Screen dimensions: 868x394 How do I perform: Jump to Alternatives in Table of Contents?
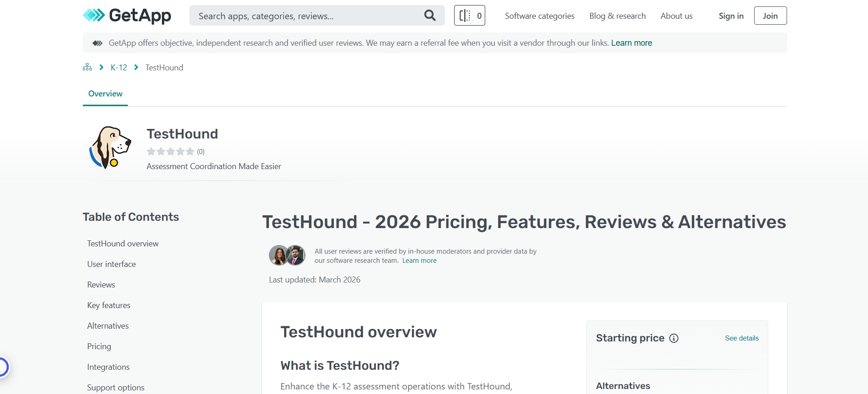pos(108,326)
